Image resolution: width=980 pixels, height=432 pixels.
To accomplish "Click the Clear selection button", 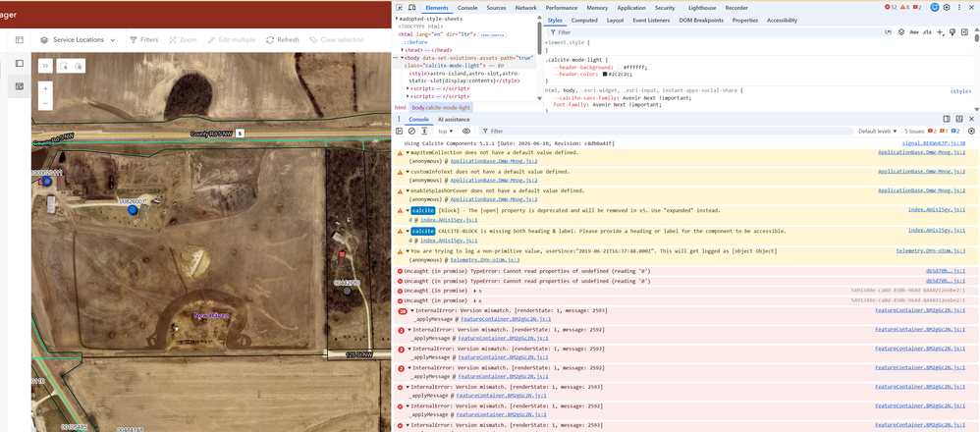I will point(336,39).
